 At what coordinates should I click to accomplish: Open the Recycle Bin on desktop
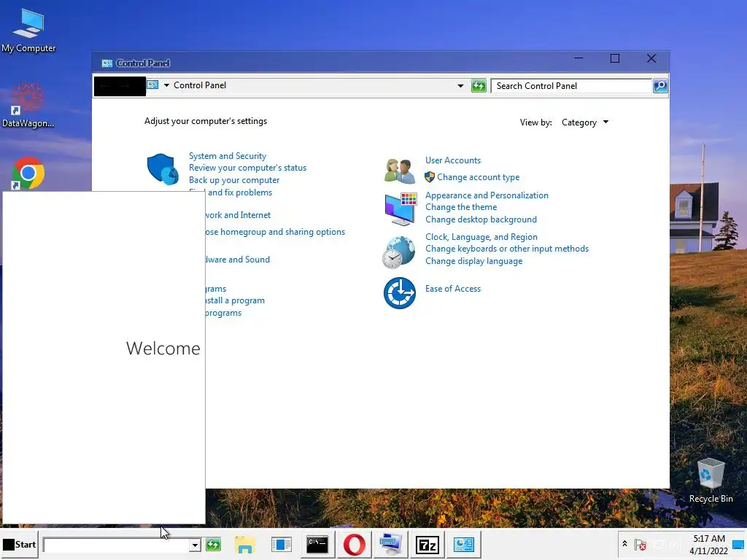click(x=711, y=481)
